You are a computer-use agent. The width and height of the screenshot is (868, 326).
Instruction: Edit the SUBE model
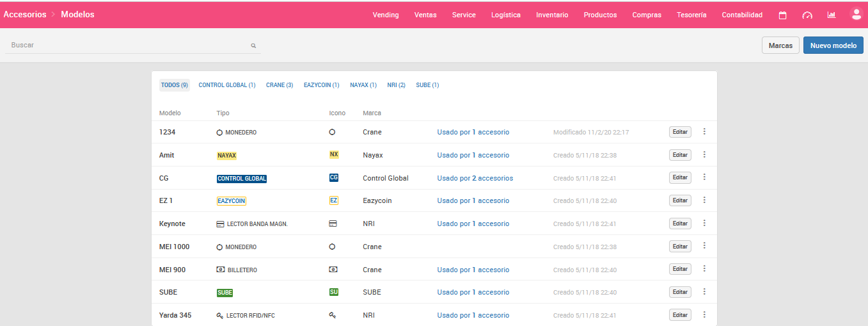pyautogui.click(x=680, y=292)
